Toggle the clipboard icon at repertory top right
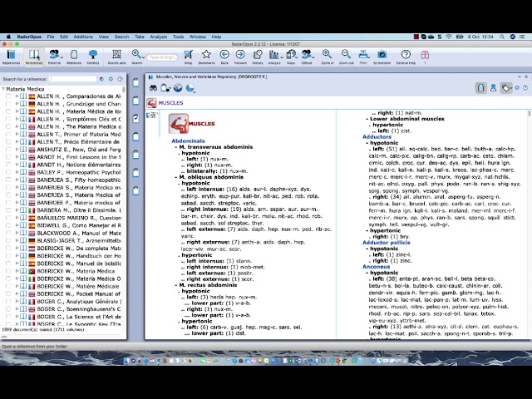 (x=480, y=88)
